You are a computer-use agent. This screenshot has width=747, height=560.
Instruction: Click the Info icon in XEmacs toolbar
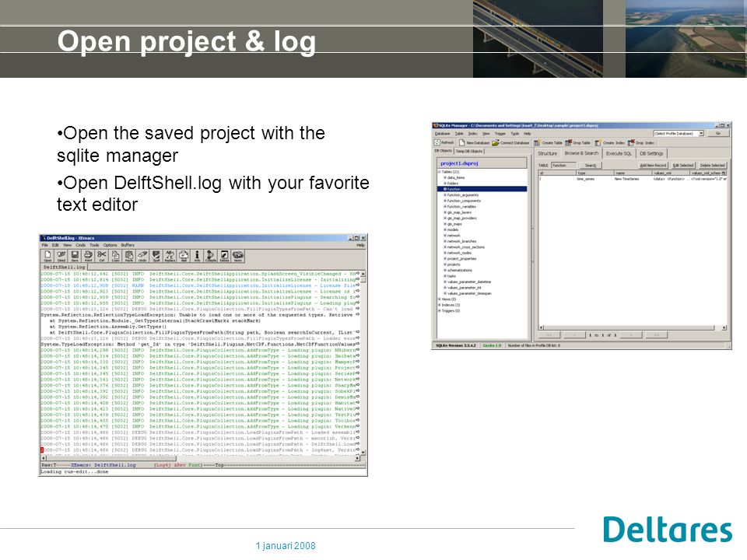coord(197,256)
